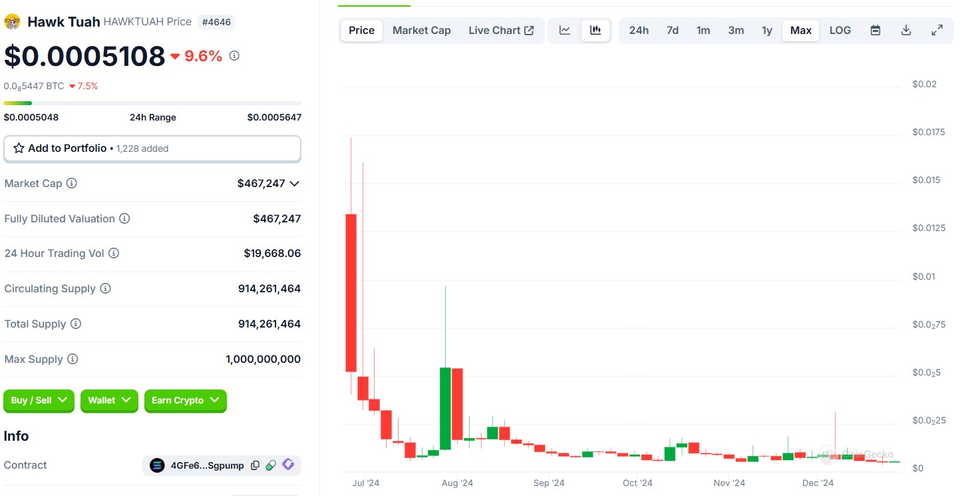Select the Price tab

click(362, 30)
